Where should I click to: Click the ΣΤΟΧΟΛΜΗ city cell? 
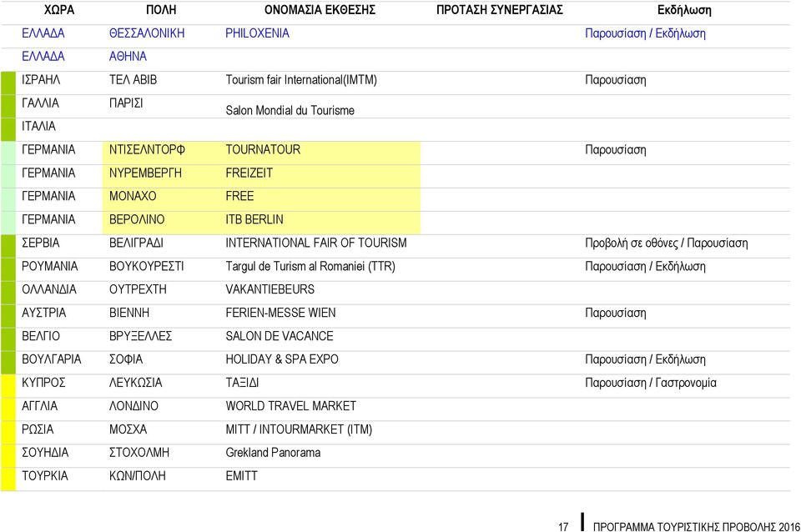139,453
